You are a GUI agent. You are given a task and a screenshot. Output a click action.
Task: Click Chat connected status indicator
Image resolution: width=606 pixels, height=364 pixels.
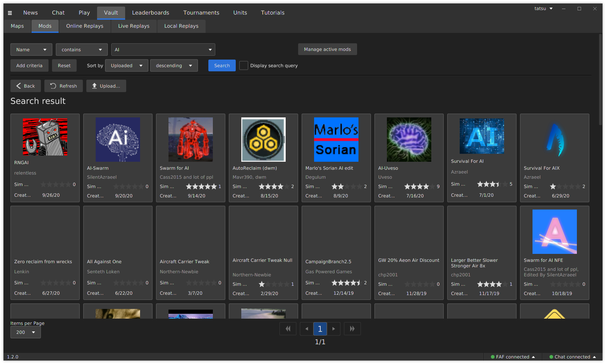click(x=572, y=357)
